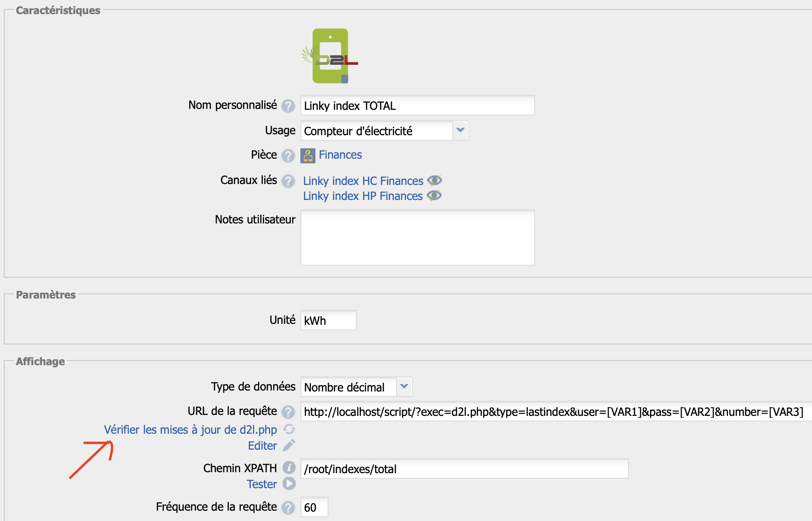Click help icon beside Canaux liés

[x=288, y=181]
